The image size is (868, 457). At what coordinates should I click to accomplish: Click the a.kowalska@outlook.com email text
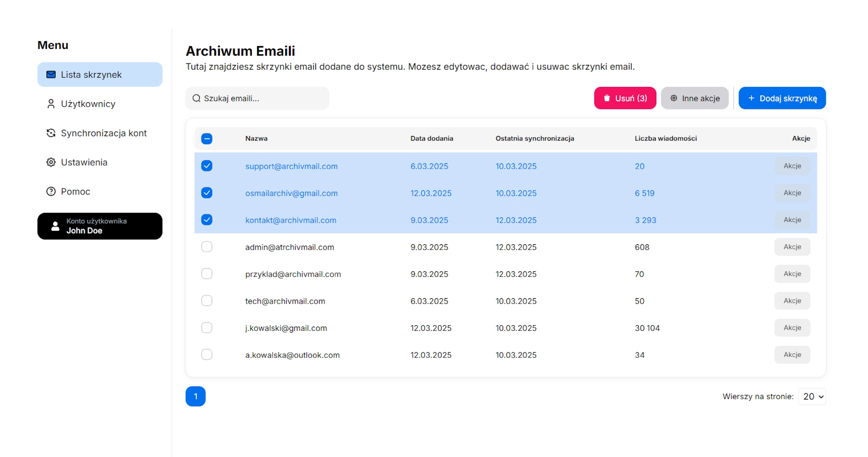click(x=292, y=355)
